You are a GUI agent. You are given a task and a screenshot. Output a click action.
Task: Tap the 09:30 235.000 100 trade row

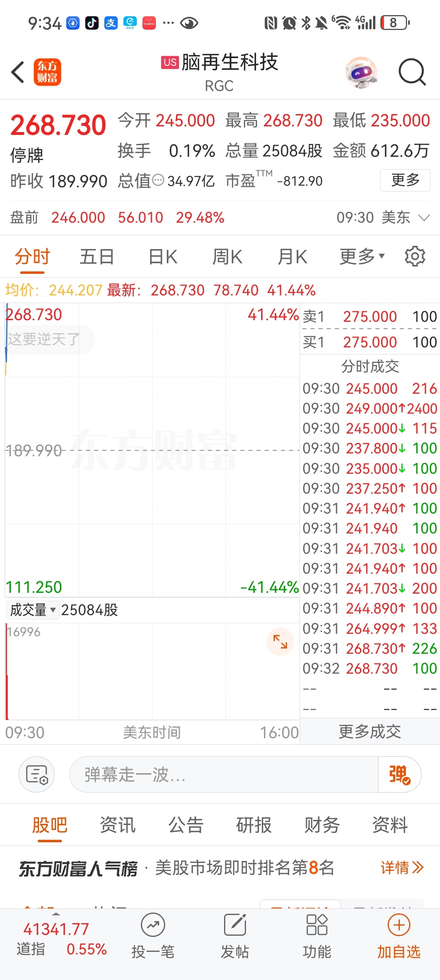coord(370,468)
